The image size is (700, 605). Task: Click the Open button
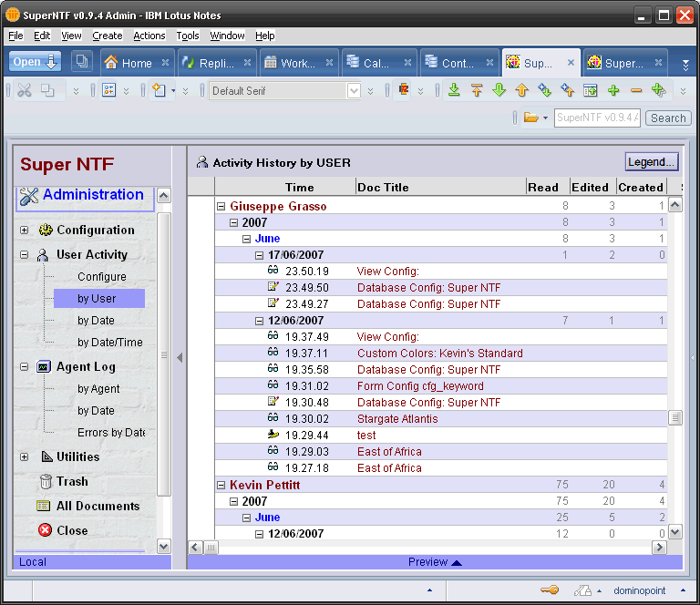(x=35, y=62)
